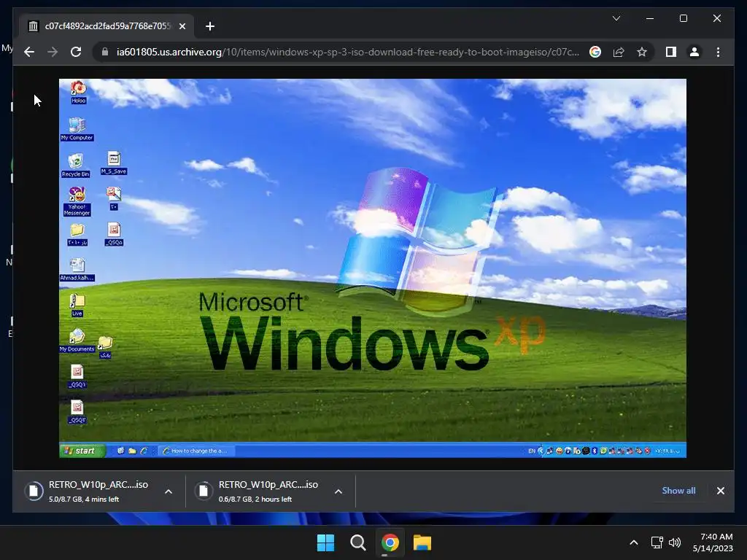
Task: Expand options for the 5.0/8.7 GB download
Action: point(169,491)
